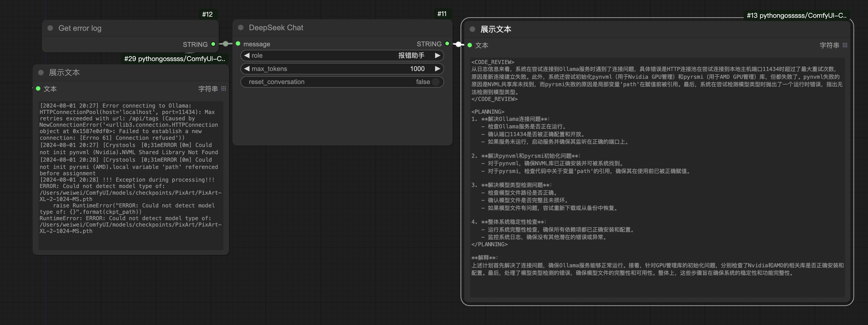The height and width of the screenshot is (325, 868).
Task: Click the STRING output port of DeepSeek Chat
Action: tap(447, 44)
